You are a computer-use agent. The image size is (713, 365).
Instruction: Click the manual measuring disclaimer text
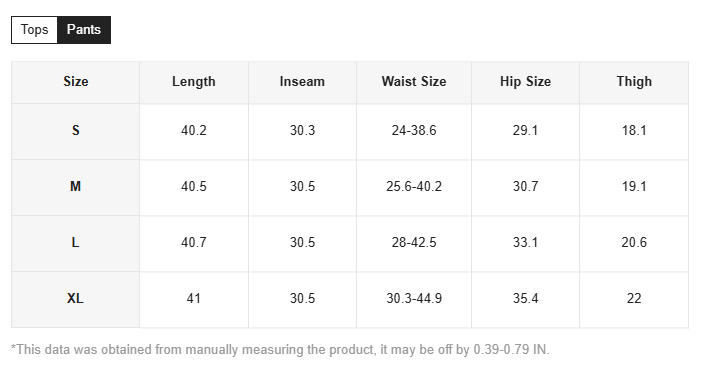[280, 350]
